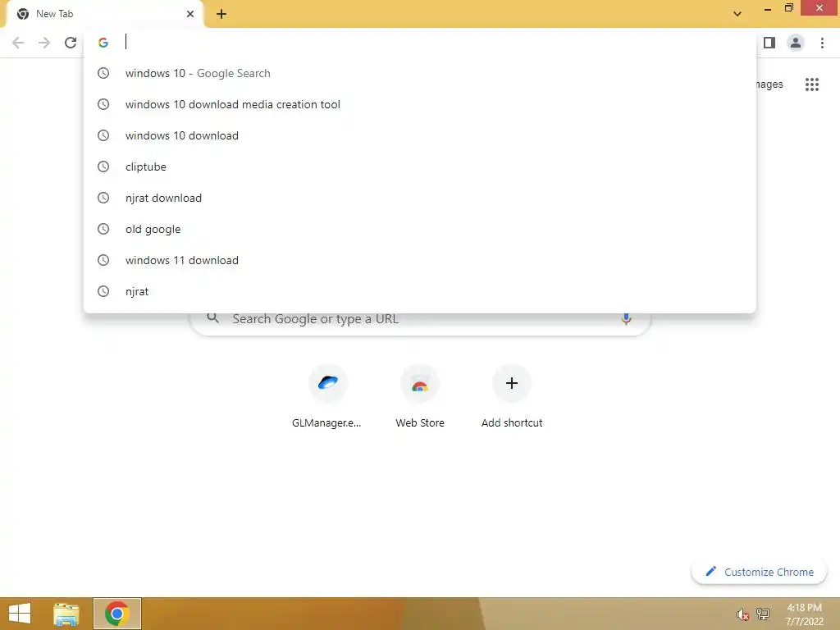Viewport: 840px width, 630px height.
Task: Click the magnifier icon in the search box
Action: [x=212, y=318]
